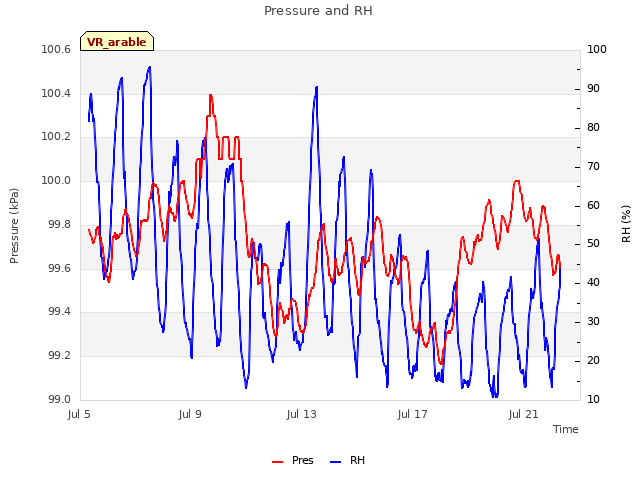
Task: Click the 100.6 pressure axis value
Action: 56,50
